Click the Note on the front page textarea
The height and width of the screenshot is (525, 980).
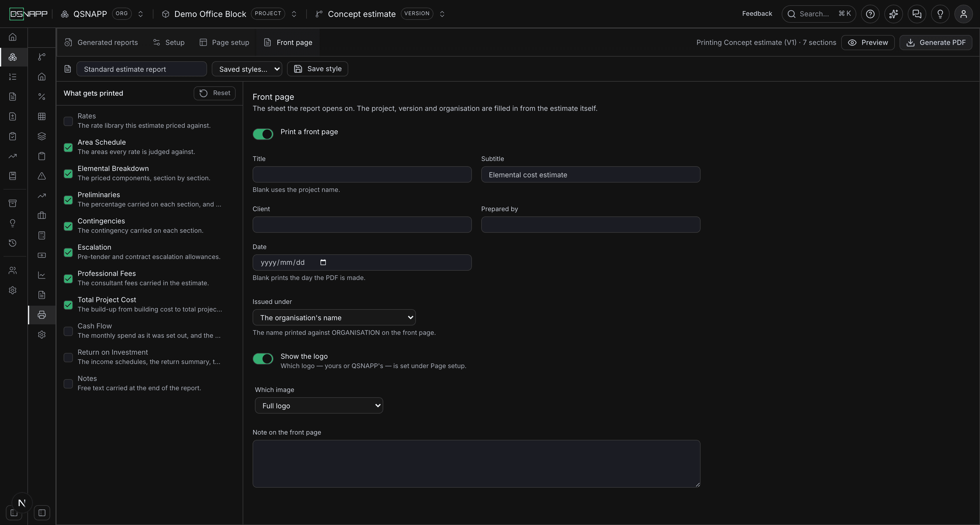[476, 463]
